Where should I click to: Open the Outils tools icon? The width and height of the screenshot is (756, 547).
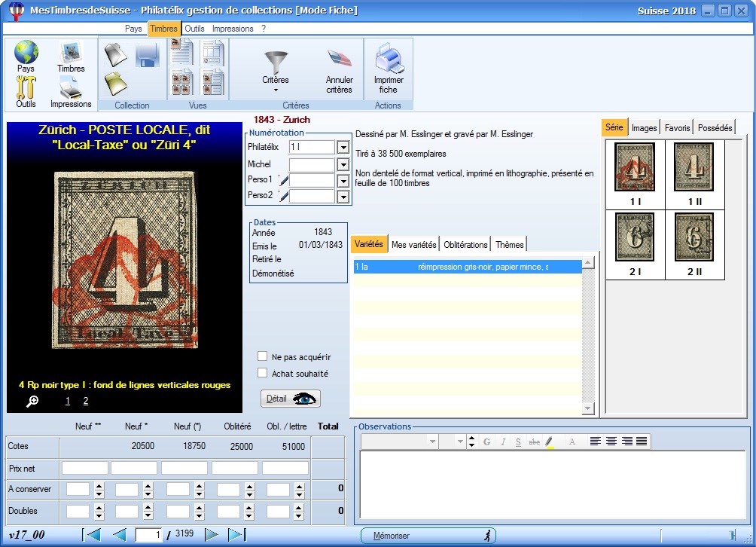[x=26, y=87]
